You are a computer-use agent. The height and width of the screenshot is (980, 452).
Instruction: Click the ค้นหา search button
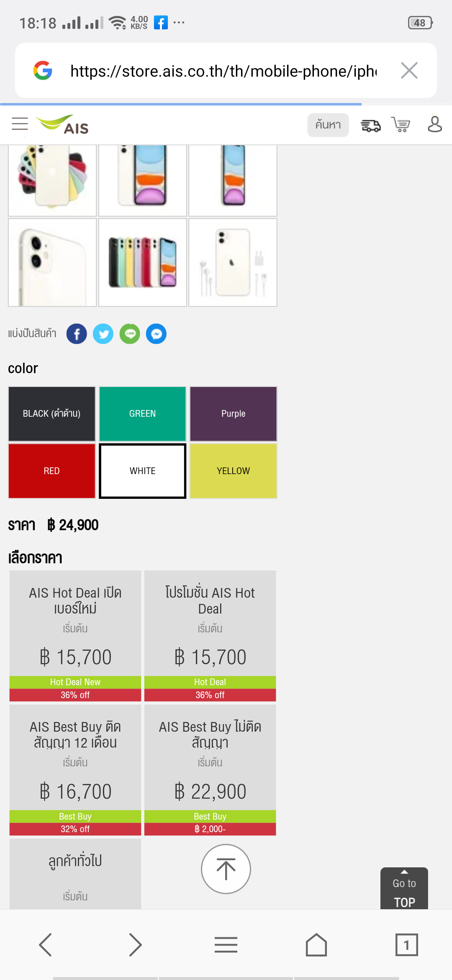pos(328,125)
